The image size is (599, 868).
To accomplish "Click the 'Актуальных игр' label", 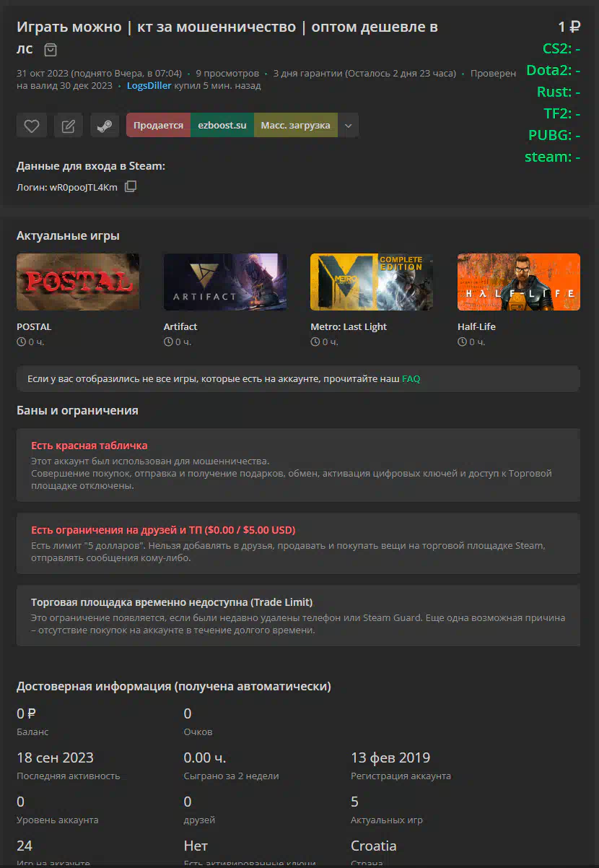I will pos(387,820).
